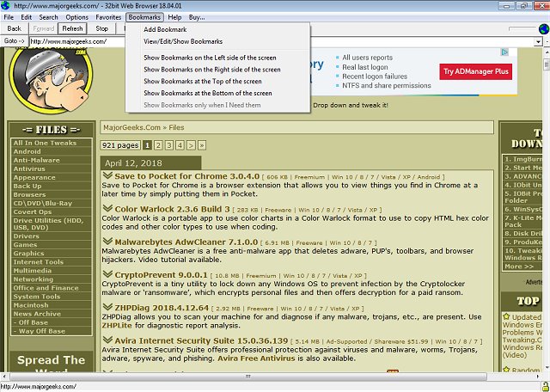
Task: Click arrow icon beside CryptoPrevent
Action: [x=107, y=274]
